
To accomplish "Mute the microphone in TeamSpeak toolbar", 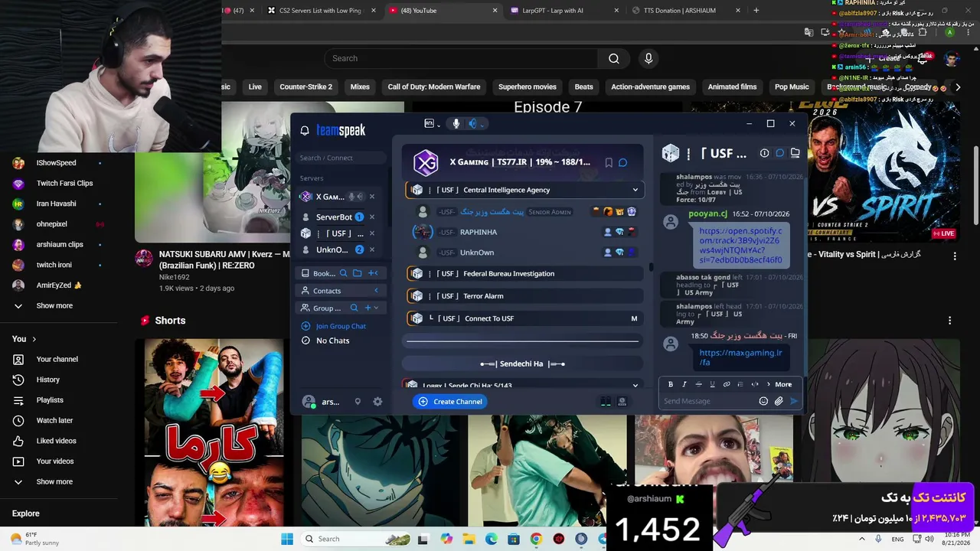I will click(x=456, y=124).
